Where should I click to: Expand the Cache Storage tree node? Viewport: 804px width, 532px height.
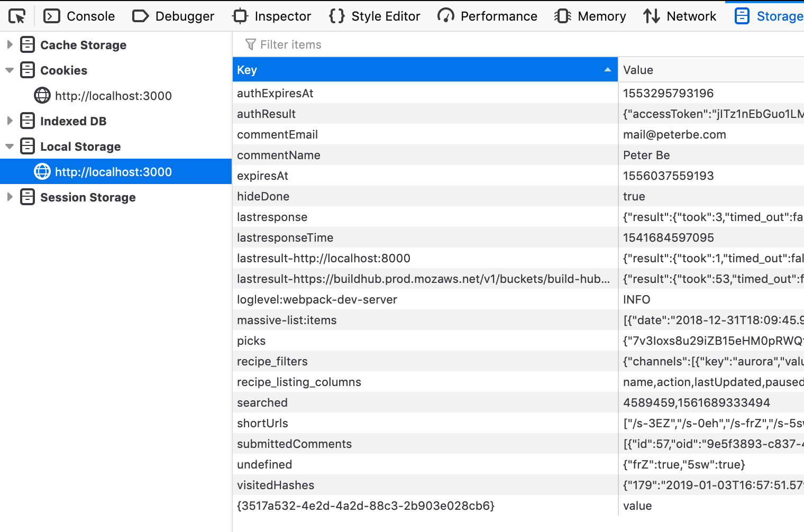tap(10, 45)
